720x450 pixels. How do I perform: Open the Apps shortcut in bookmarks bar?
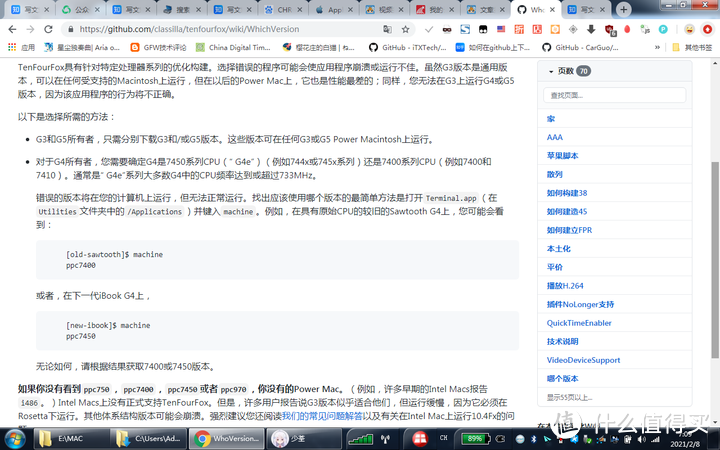pos(21,47)
